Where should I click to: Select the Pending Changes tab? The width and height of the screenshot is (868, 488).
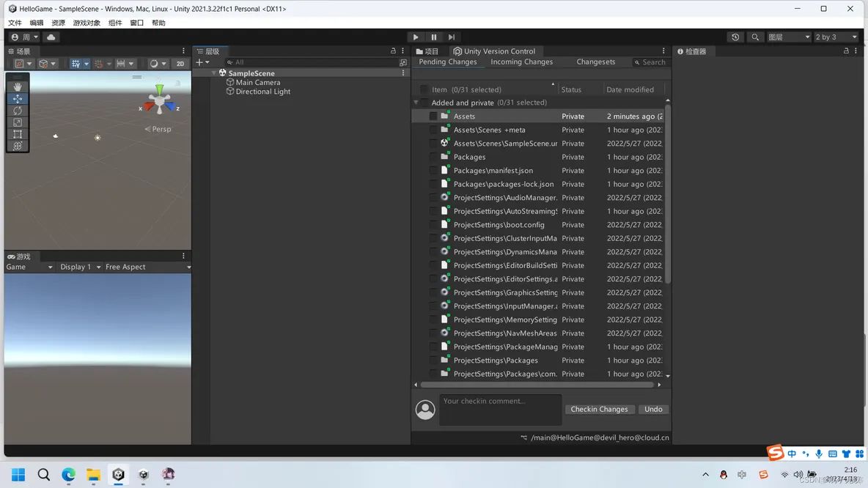coord(447,62)
